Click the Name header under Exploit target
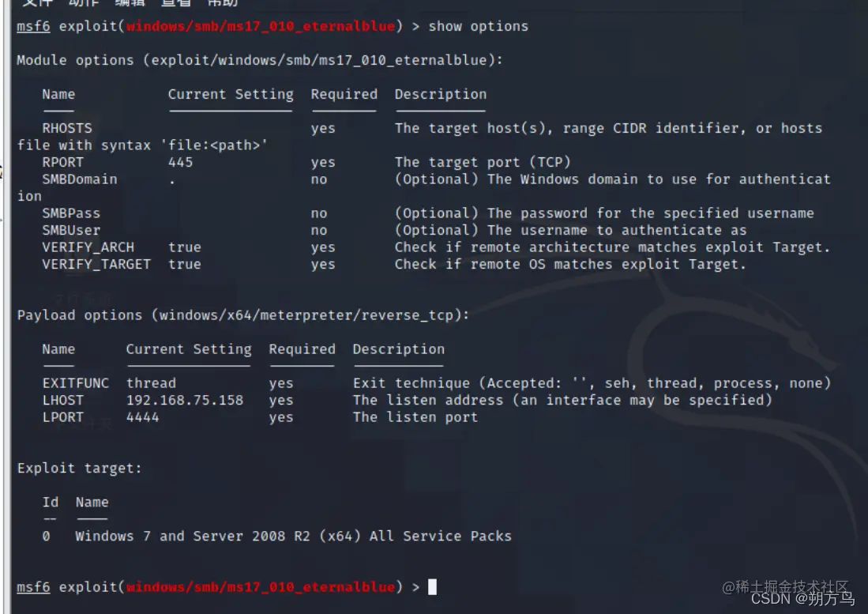 pyautogui.click(x=92, y=502)
